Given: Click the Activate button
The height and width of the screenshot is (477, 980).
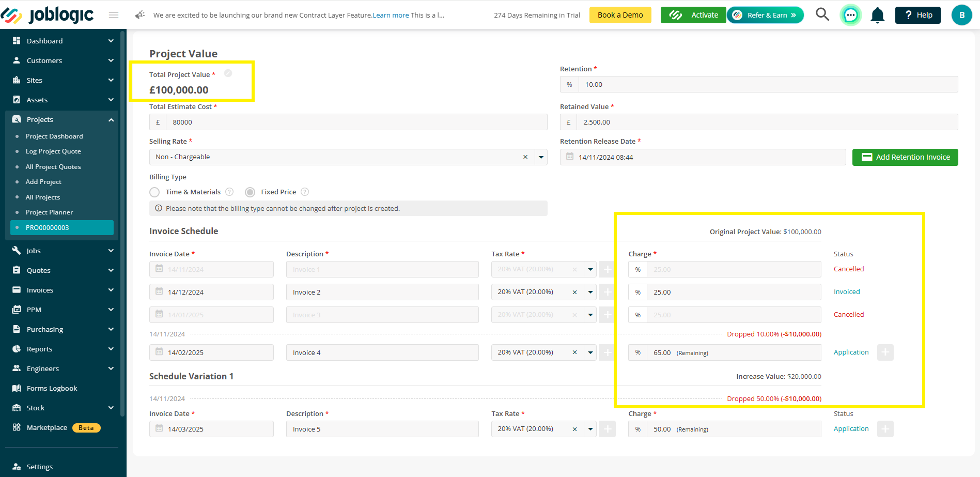Looking at the screenshot, I should [x=693, y=15].
